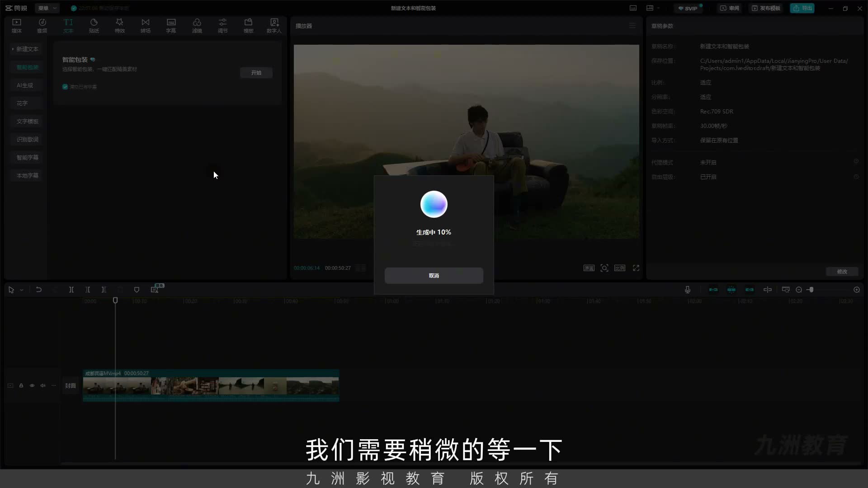Expand the pointer tool dropdown arrow
The height and width of the screenshot is (488, 868).
click(x=22, y=290)
